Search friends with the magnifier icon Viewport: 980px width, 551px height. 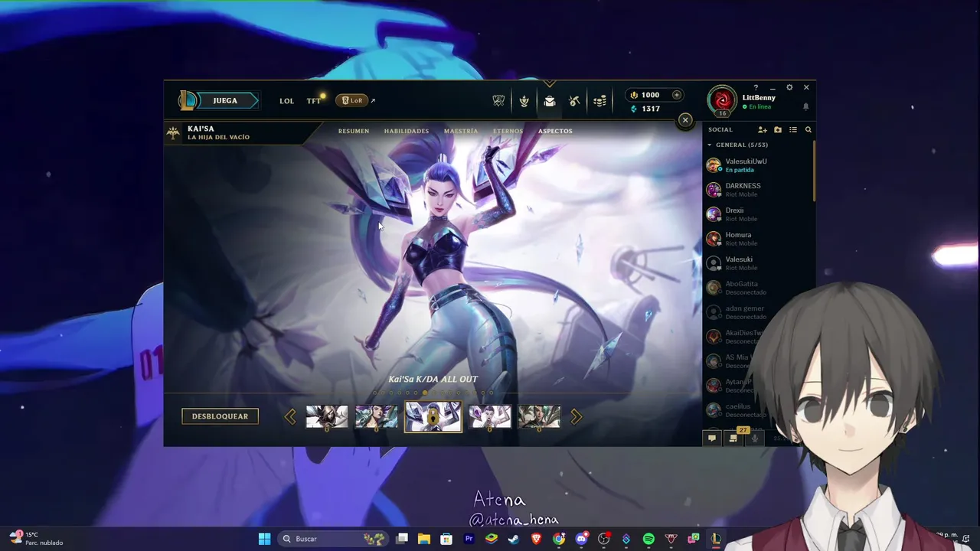coord(808,130)
